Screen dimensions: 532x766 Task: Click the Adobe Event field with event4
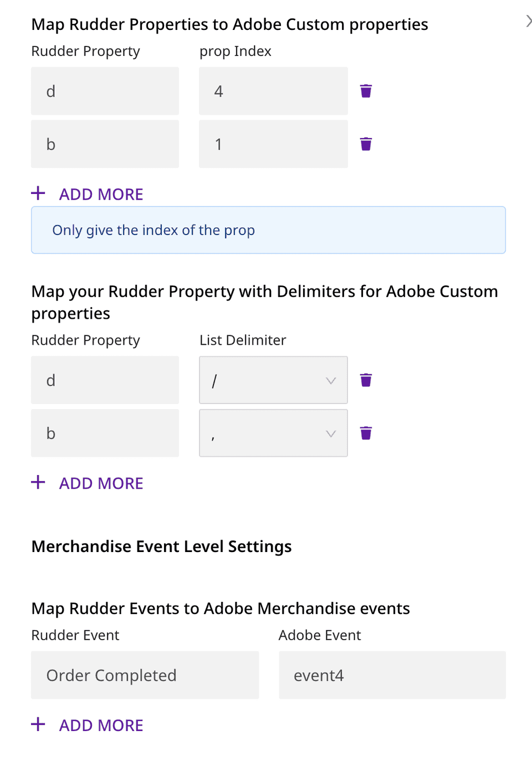tap(392, 675)
